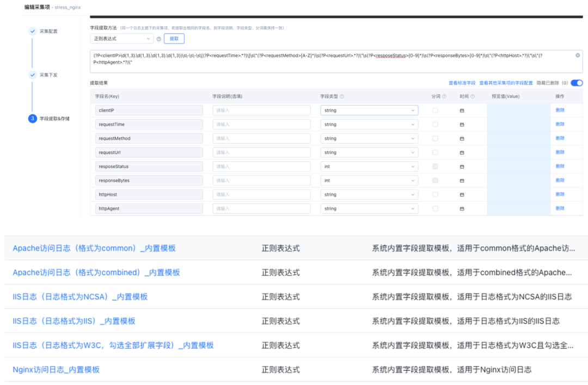Screen dimensions: 588x385
Task: Click the description input for requestUrl
Action: (261, 152)
